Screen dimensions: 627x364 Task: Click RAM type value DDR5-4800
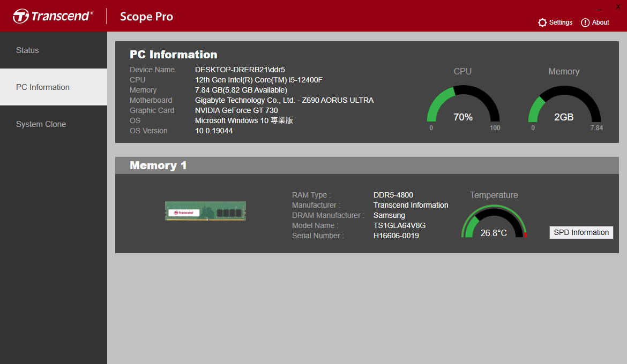pos(393,195)
